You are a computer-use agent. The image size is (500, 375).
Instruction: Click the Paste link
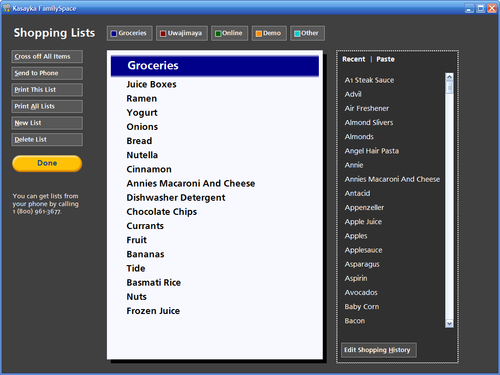click(x=385, y=59)
